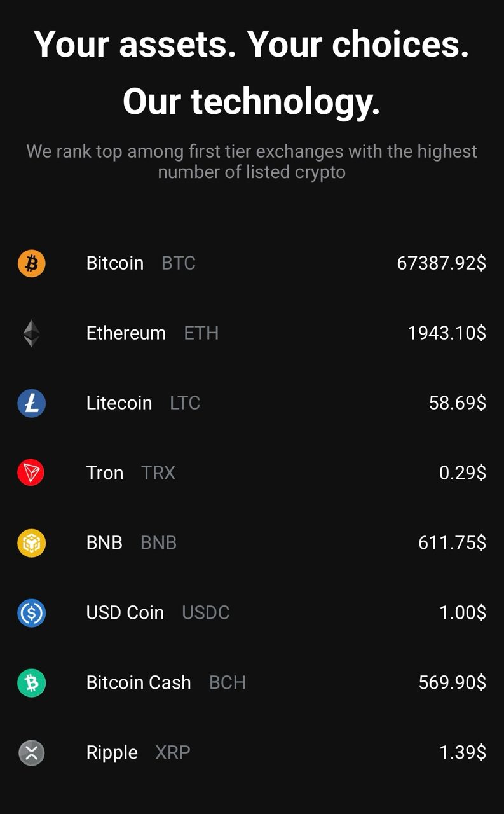Open the Ethereum name link
Viewport: 504px width, 814px height.
coord(126,333)
